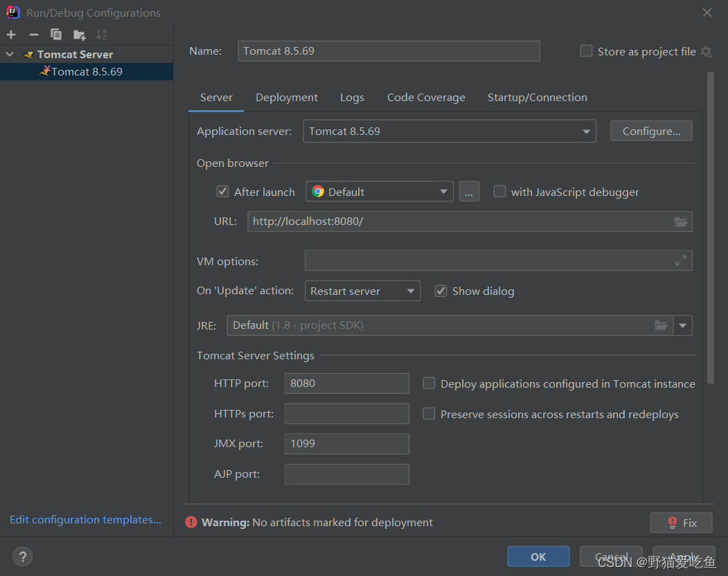The image size is (728, 576).
Task: Enable Deploy applications configured in Tomcat instance
Action: (x=429, y=384)
